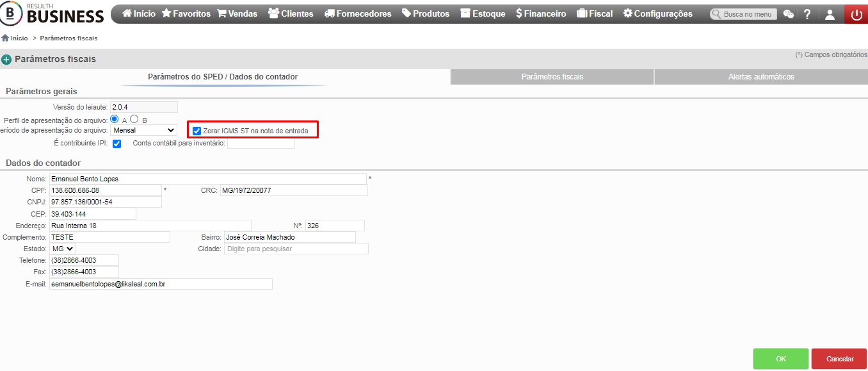Click the Resulth Business logo

[x=52, y=13]
